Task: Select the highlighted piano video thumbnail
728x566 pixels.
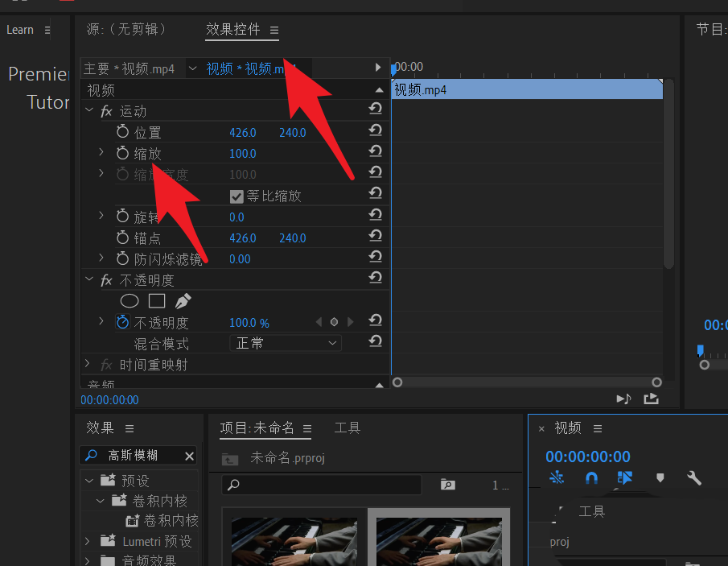Action: 438,541
